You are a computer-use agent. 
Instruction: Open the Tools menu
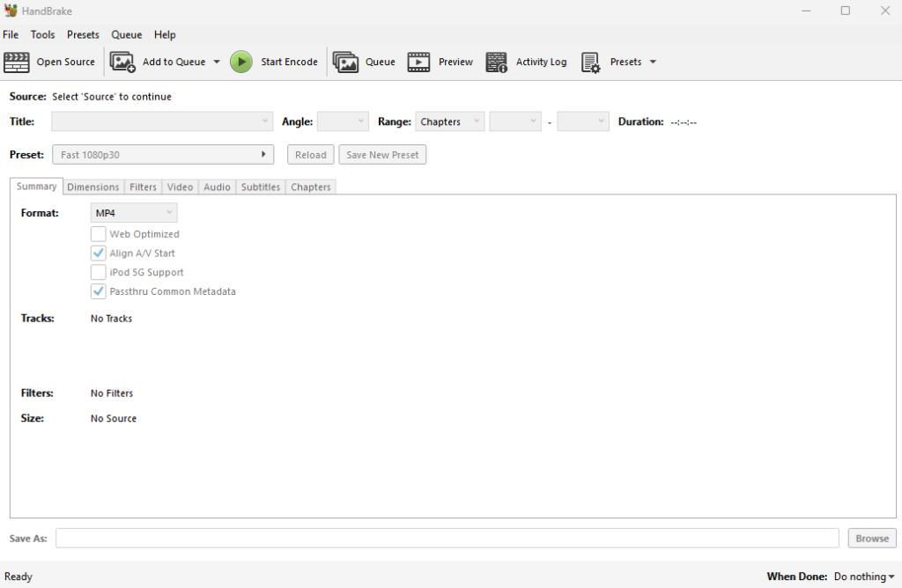tap(42, 34)
